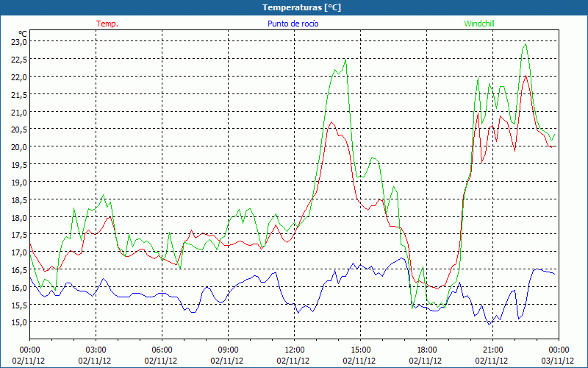The width and height of the screenshot is (588, 368).
Task: Click the 20,5 y-axis value
Action: (x=19, y=130)
